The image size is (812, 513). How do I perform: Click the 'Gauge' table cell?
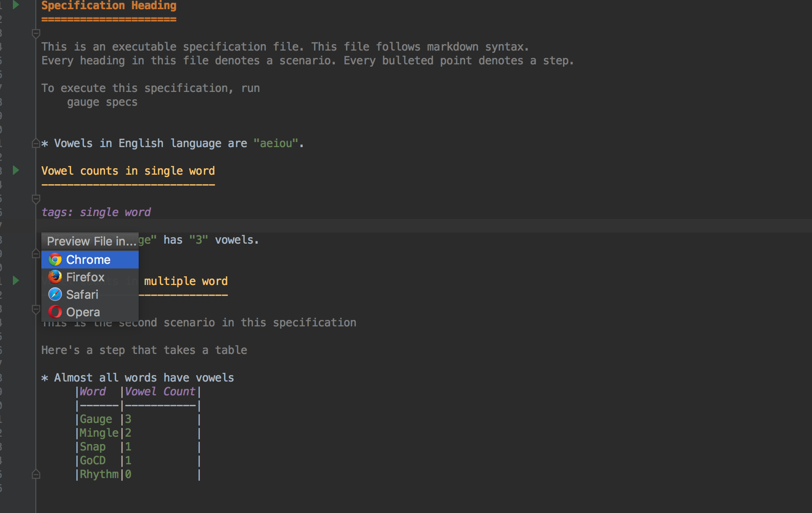pyautogui.click(x=96, y=419)
